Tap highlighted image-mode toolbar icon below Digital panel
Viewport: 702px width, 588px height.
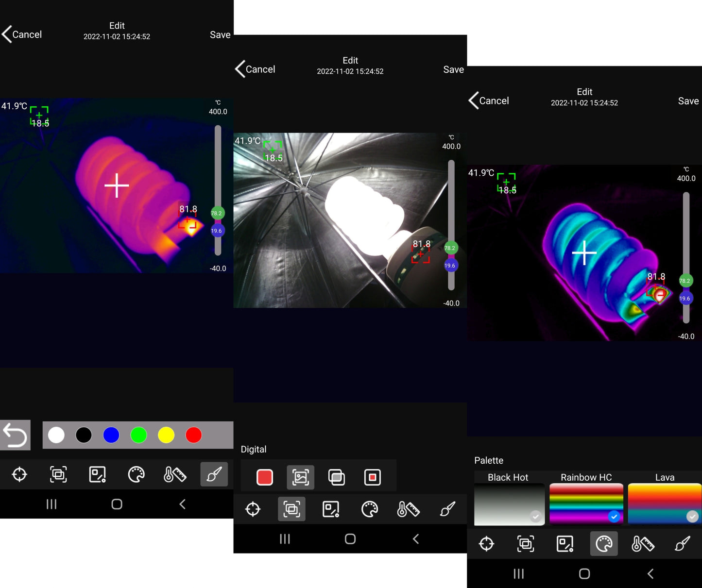[291, 509]
